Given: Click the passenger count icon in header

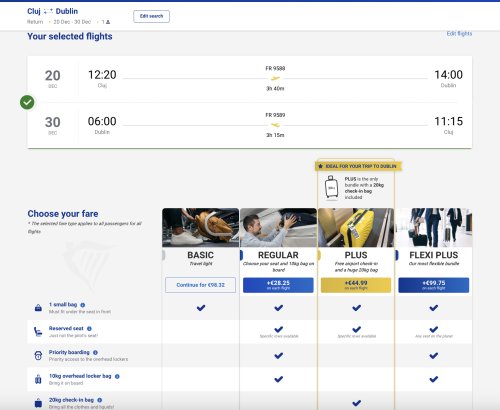Looking at the screenshot, I should [108, 22].
